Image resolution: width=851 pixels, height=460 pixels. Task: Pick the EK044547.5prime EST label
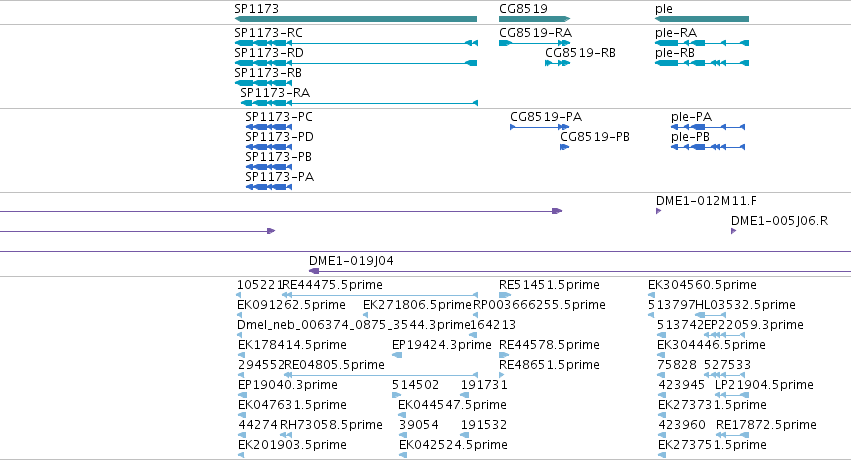(453, 405)
